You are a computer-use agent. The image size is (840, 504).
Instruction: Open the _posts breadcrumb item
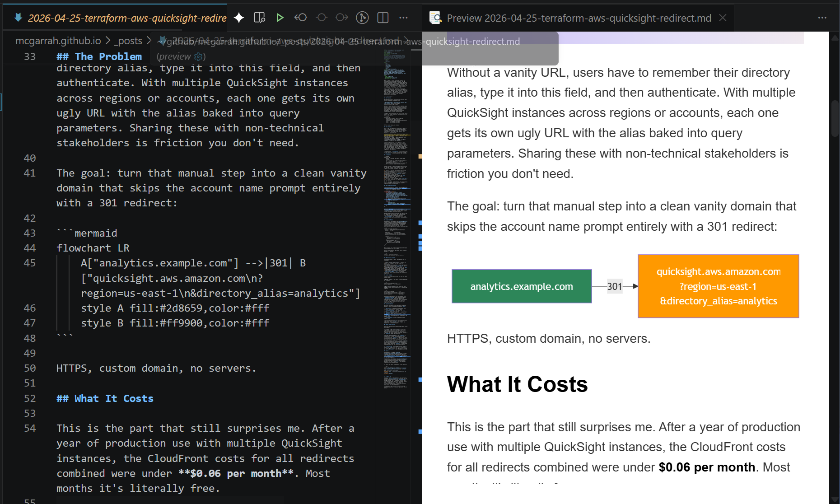tap(128, 41)
